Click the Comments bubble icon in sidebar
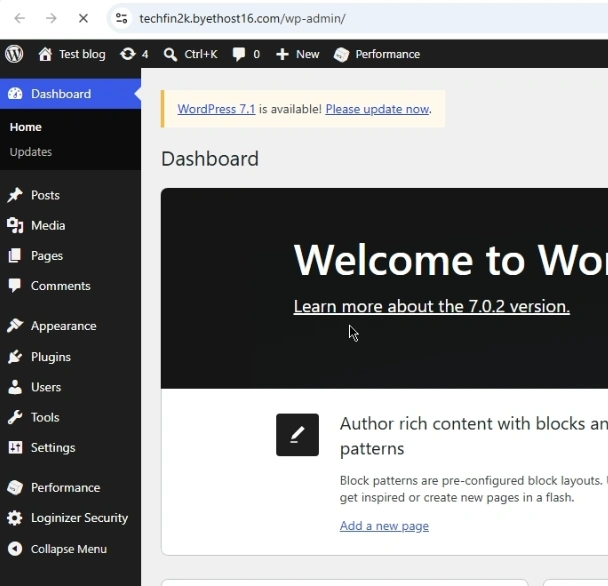The image size is (608, 586). [15, 286]
